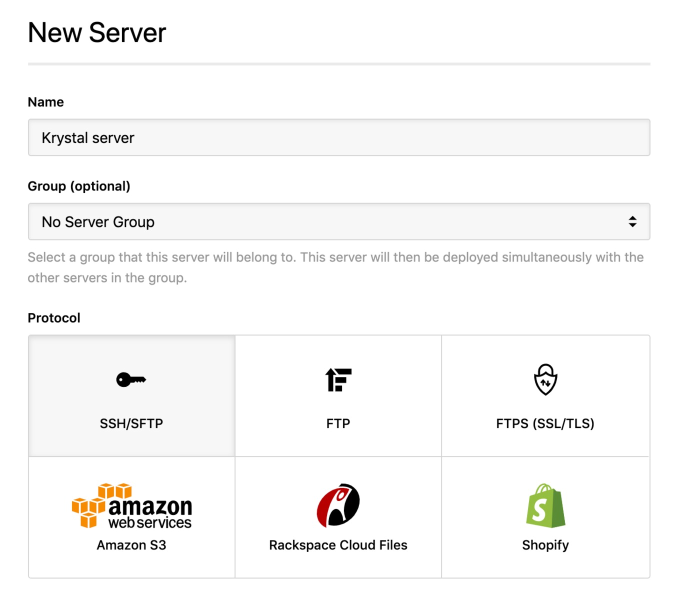Viewport: 700px width, 601px height.
Task: Pick the Amazon S3 label
Action: (131, 545)
